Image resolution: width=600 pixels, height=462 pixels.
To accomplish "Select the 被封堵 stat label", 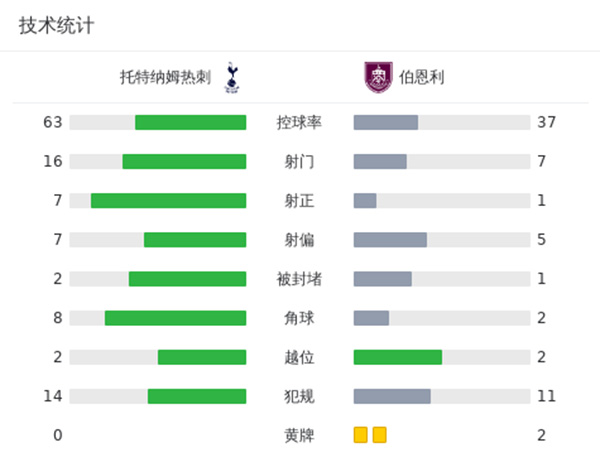I will [299, 278].
